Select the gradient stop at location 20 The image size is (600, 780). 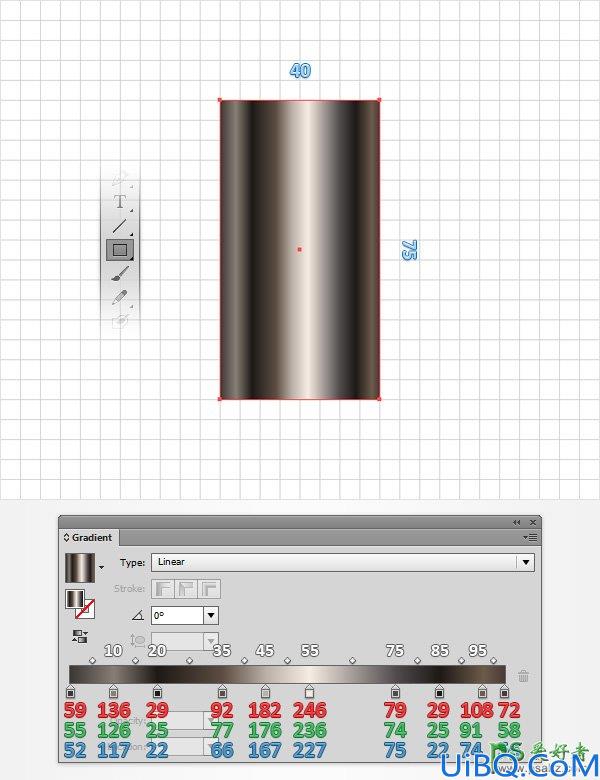[157, 692]
